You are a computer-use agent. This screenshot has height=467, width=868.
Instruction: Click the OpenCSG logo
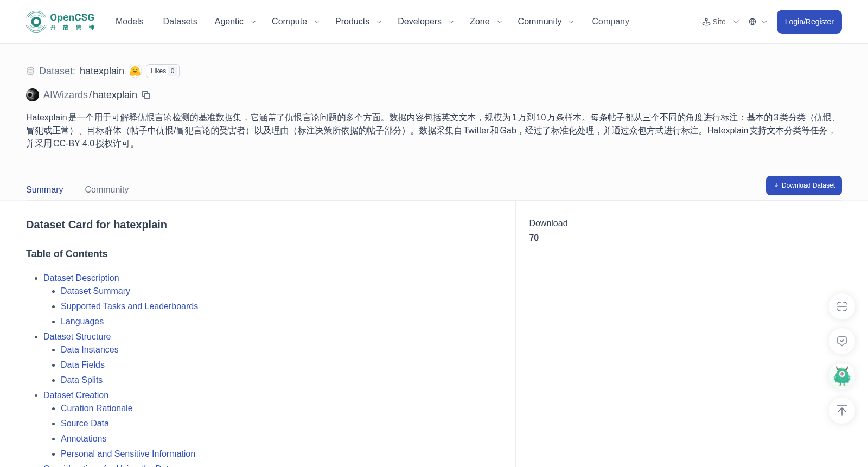pyautogui.click(x=60, y=22)
